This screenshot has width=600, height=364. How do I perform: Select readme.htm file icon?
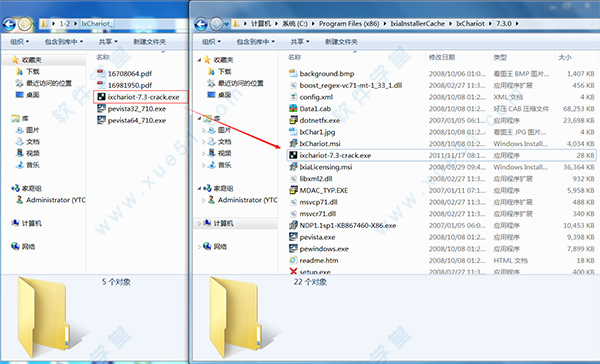pos(293,260)
